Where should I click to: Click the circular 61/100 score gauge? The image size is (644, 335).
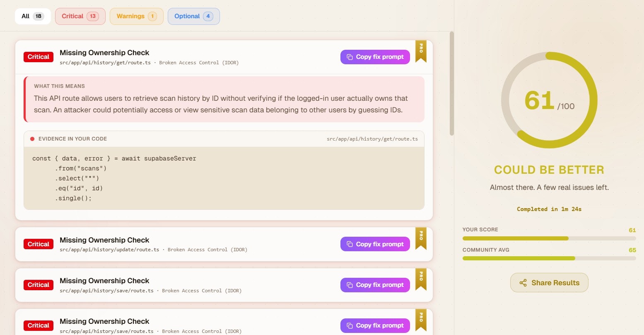point(549,100)
